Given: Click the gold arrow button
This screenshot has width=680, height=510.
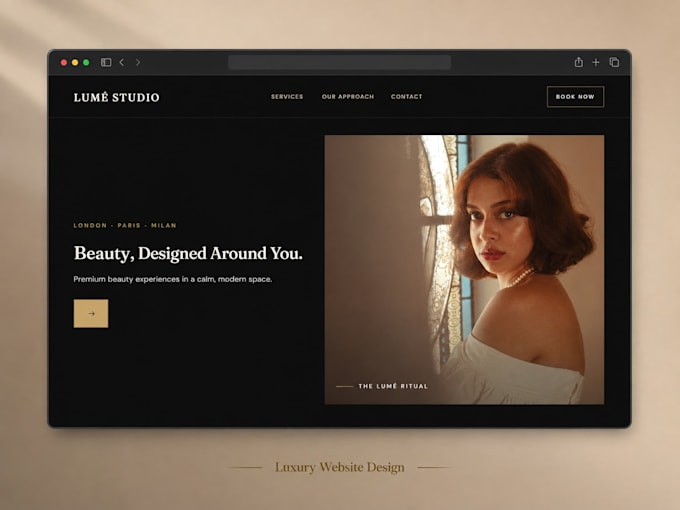Looking at the screenshot, I should (91, 314).
